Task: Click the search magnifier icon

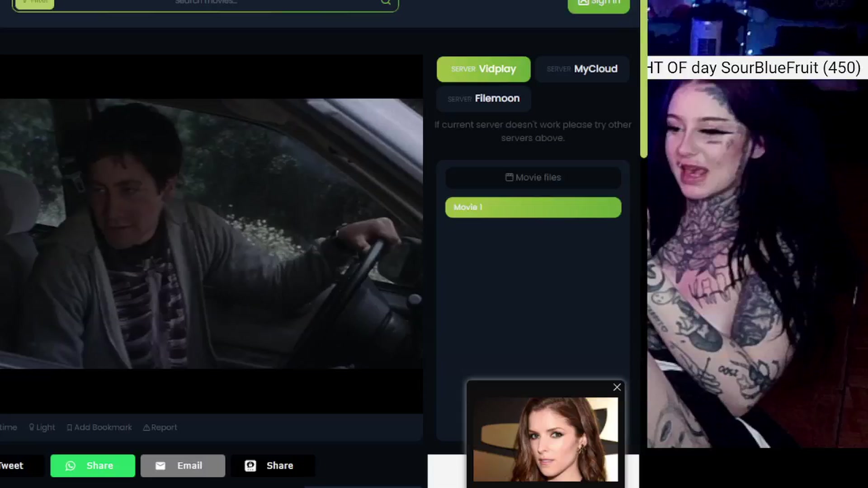Action: [386, 2]
